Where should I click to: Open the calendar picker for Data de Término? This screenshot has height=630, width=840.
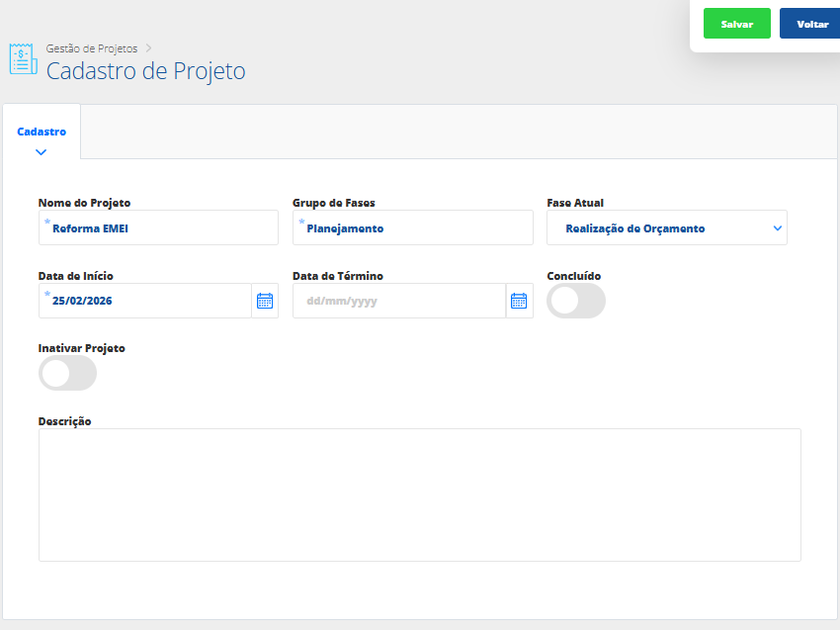[x=519, y=301]
